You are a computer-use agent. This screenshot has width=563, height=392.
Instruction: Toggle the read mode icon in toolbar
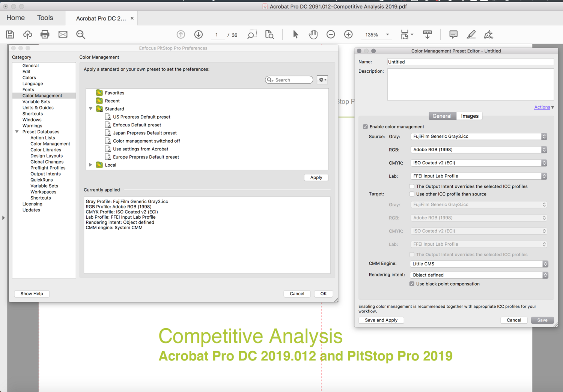(x=427, y=35)
